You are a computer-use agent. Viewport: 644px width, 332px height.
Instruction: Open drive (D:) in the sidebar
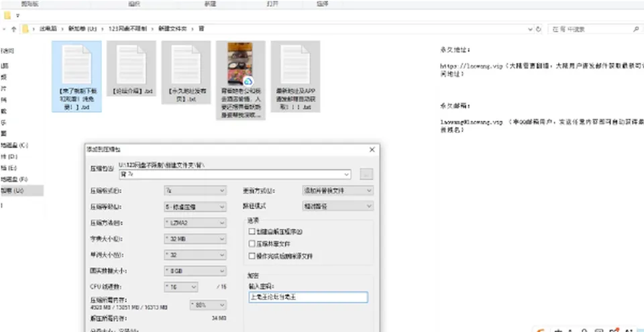[10, 157]
